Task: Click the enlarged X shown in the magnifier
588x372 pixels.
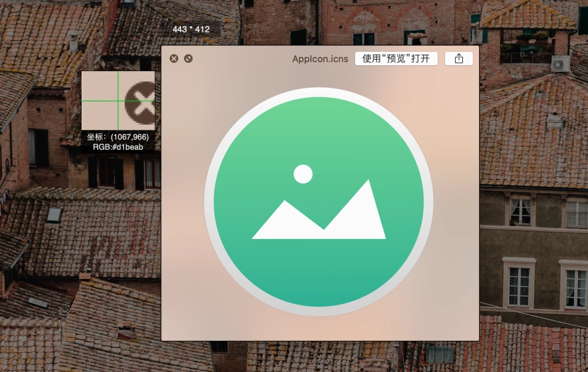Action: coord(140,103)
